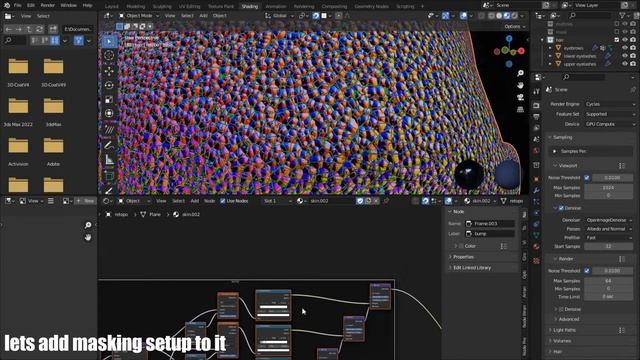The width and height of the screenshot is (640, 360).
Task: Select the Annotate tool in viewport toolbar
Action: tap(109, 146)
